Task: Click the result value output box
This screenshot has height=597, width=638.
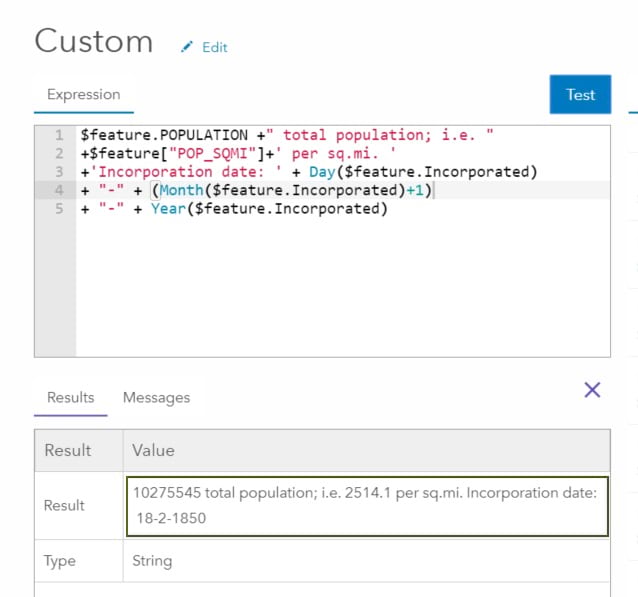Action: [x=367, y=506]
